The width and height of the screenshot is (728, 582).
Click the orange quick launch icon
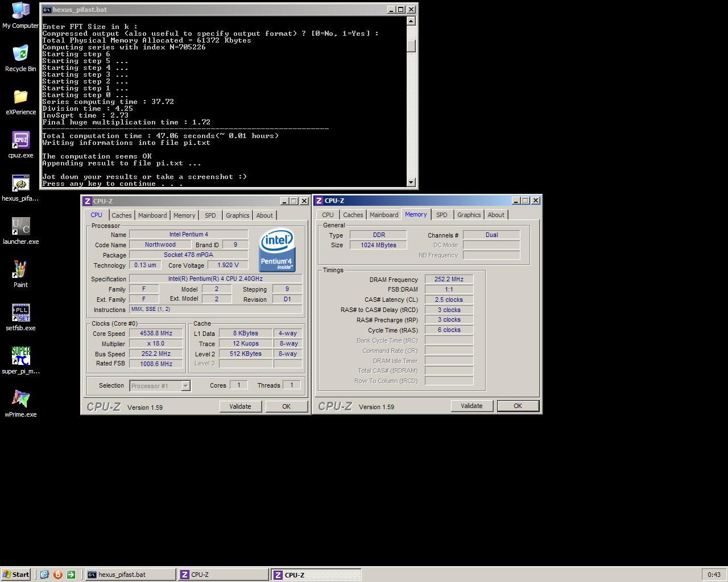57,575
